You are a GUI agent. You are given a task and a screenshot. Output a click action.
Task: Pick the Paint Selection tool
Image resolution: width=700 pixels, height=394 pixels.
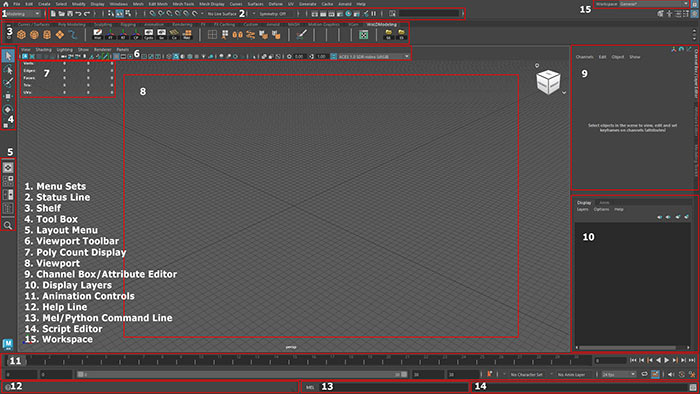pos(8,83)
